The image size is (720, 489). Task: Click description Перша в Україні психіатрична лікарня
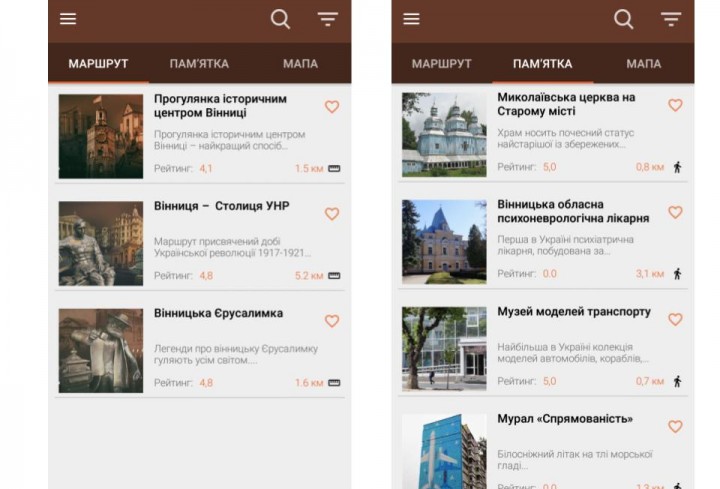click(x=566, y=245)
